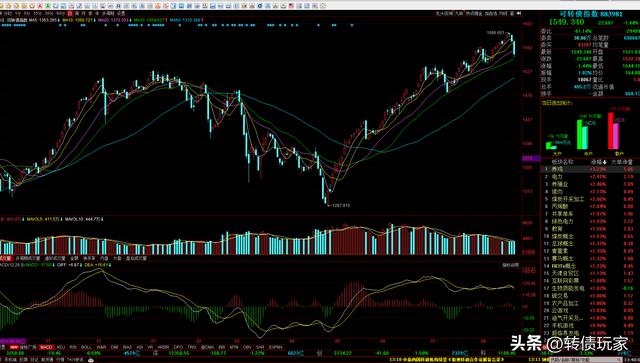Switch chart period to 月
The image size is (640, 363).
(x=83, y=13)
